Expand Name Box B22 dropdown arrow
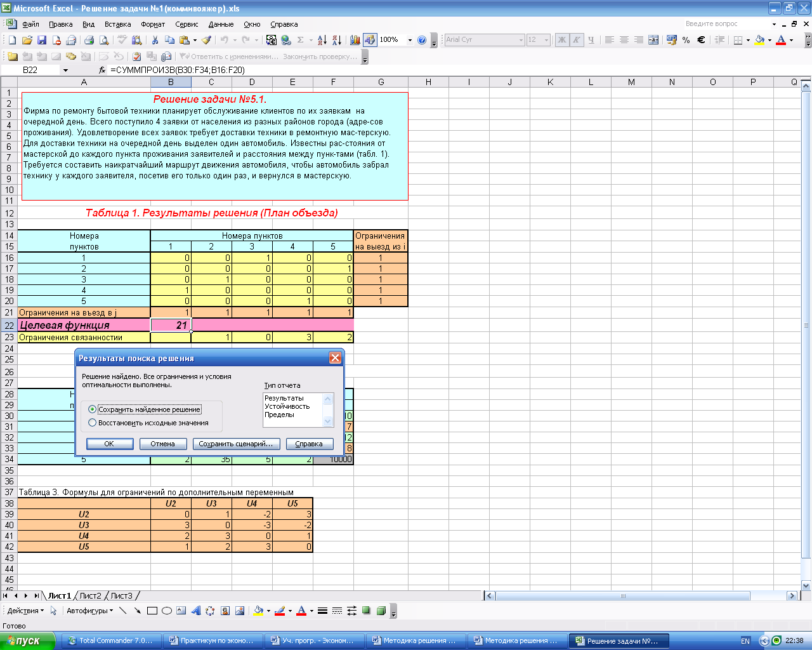This screenshot has height=650, width=812. tap(65, 70)
